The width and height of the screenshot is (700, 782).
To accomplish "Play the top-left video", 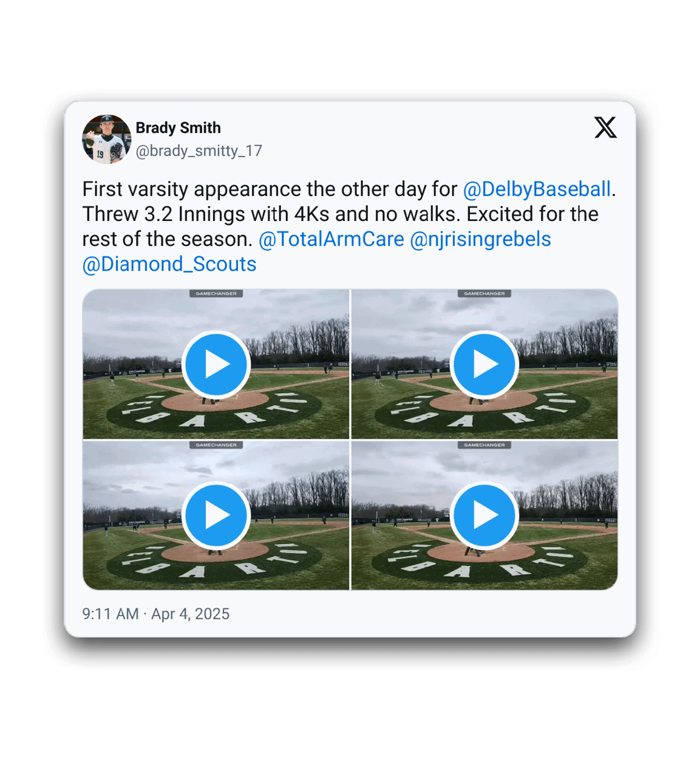I will (x=216, y=364).
